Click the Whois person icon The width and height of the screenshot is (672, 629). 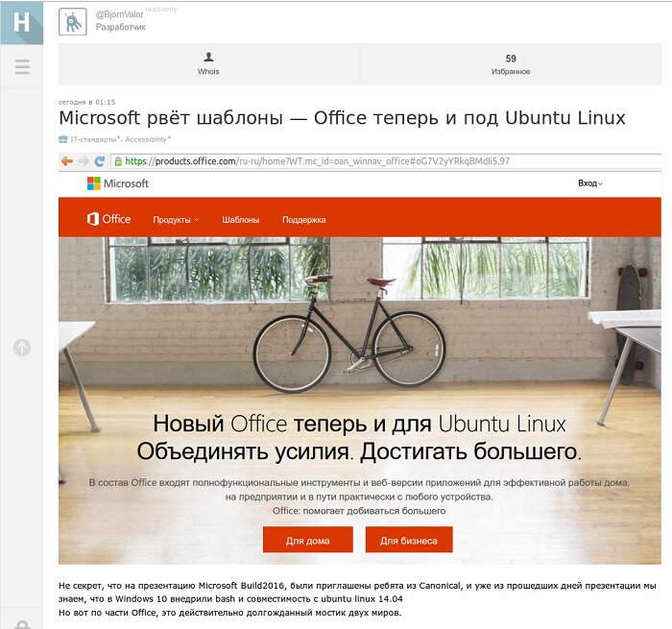tap(208, 57)
